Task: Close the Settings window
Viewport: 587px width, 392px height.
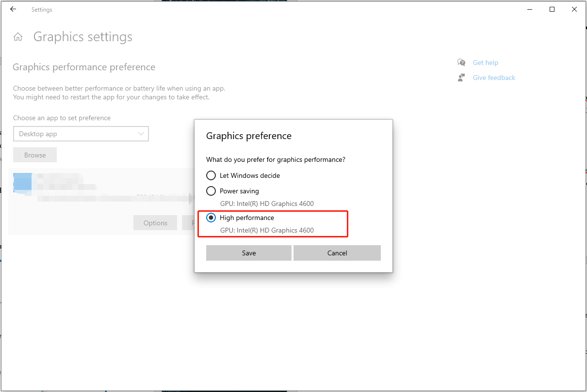Action: click(x=574, y=9)
